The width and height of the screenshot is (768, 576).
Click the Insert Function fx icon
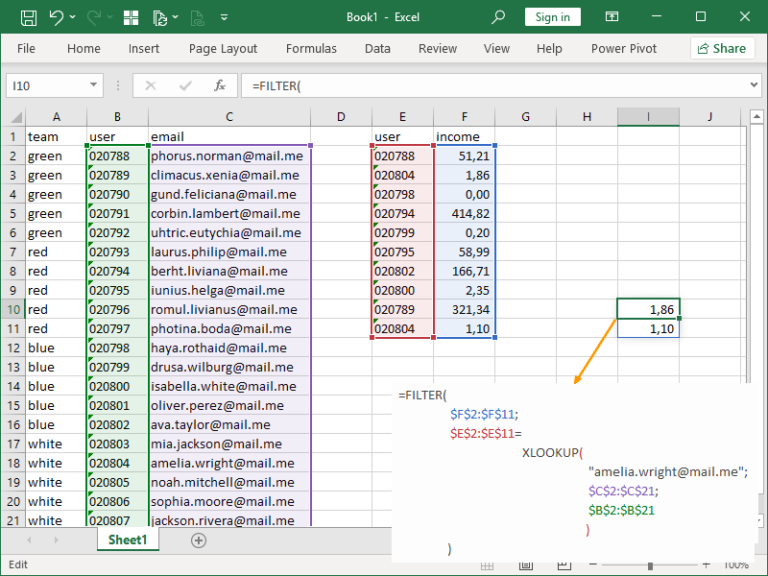219,86
